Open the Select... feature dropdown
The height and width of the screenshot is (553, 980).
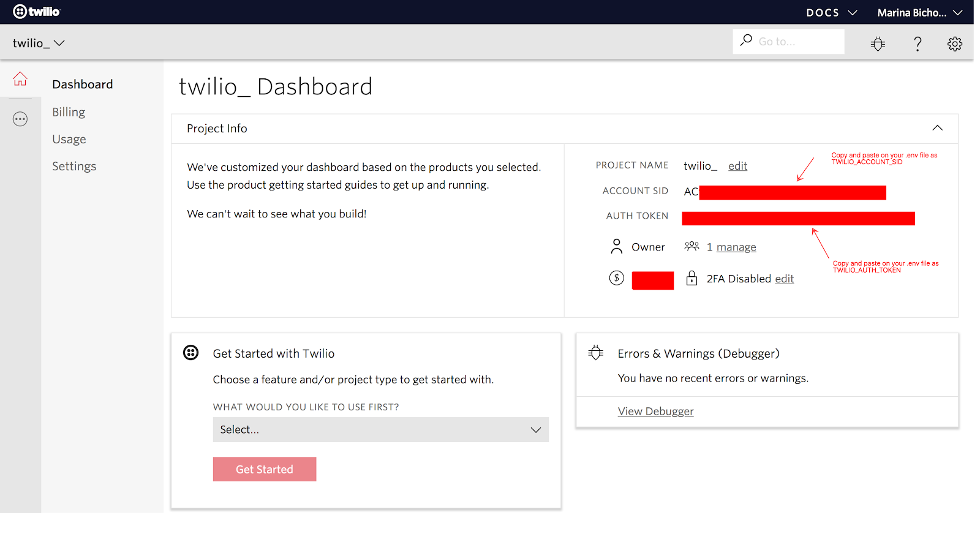pos(381,430)
